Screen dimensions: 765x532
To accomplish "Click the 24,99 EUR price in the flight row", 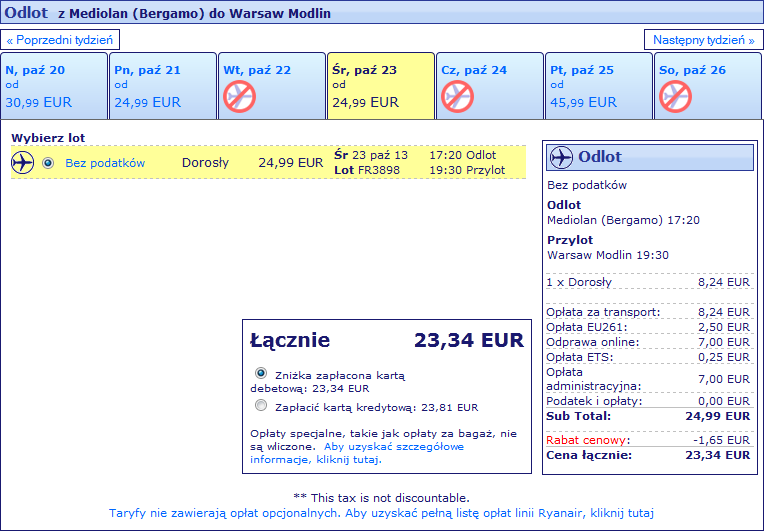I will coord(291,163).
